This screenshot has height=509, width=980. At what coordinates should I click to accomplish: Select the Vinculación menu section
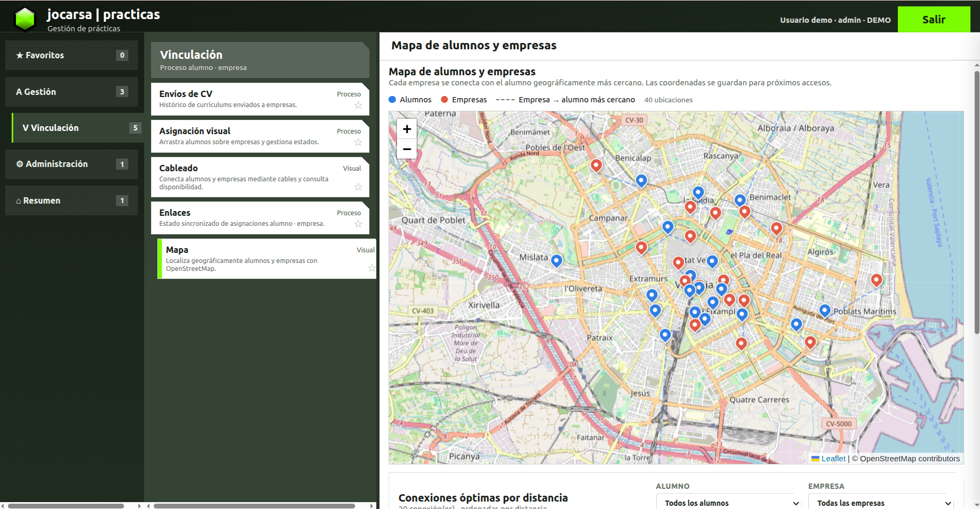pos(78,128)
